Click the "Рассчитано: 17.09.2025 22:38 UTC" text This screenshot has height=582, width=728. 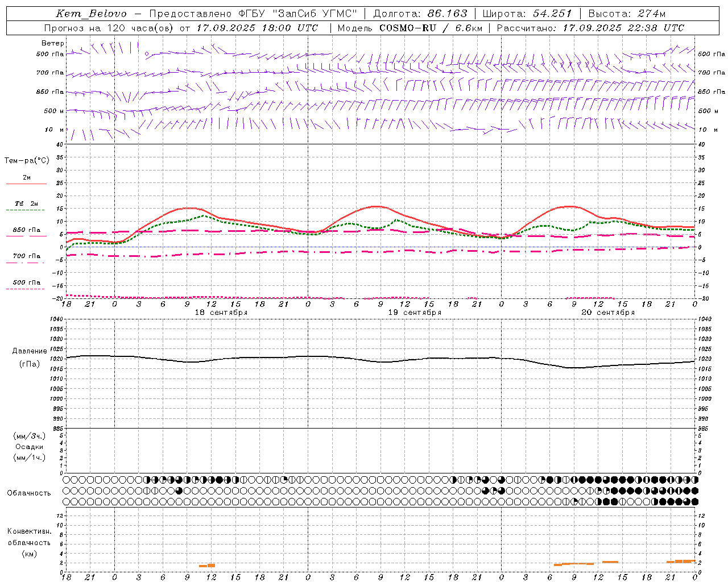tap(590, 28)
